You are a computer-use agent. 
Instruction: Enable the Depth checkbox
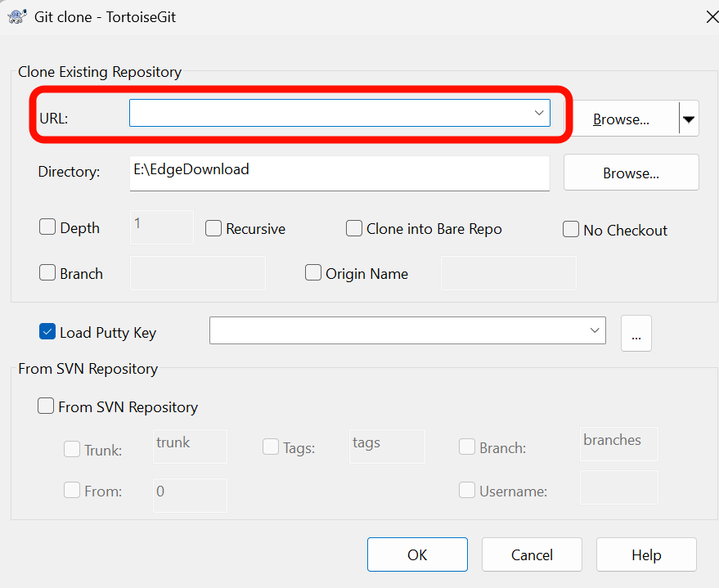[47, 227]
